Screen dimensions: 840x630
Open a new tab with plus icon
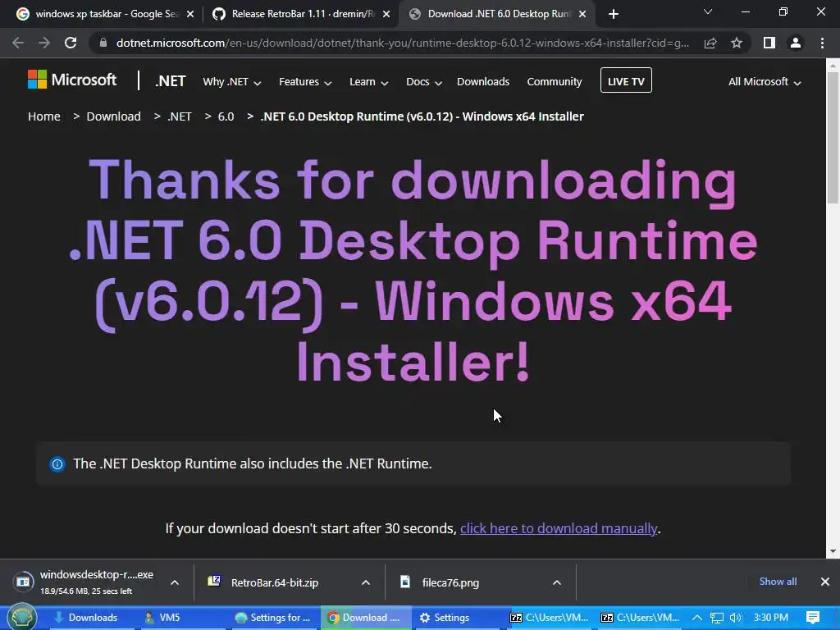(614, 14)
